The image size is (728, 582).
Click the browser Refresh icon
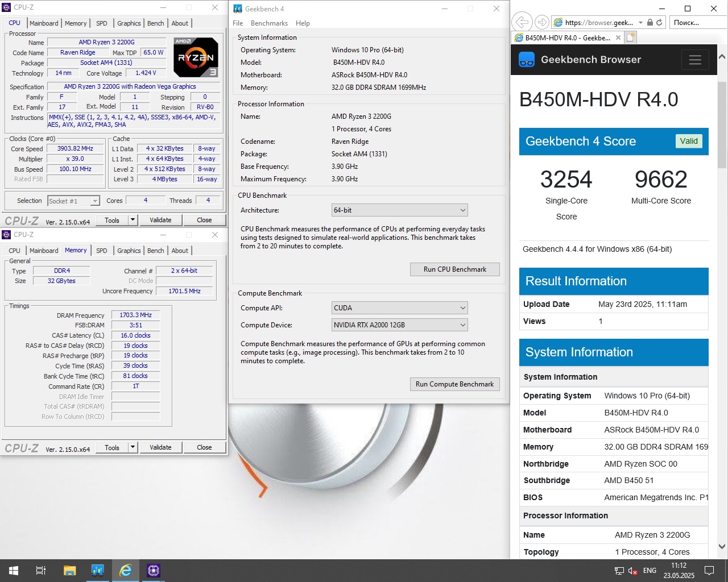click(x=659, y=22)
